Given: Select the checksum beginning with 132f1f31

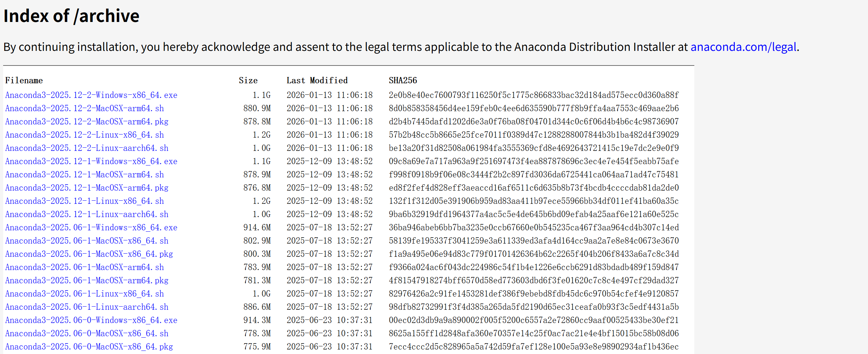Looking at the screenshot, I should (x=534, y=201).
